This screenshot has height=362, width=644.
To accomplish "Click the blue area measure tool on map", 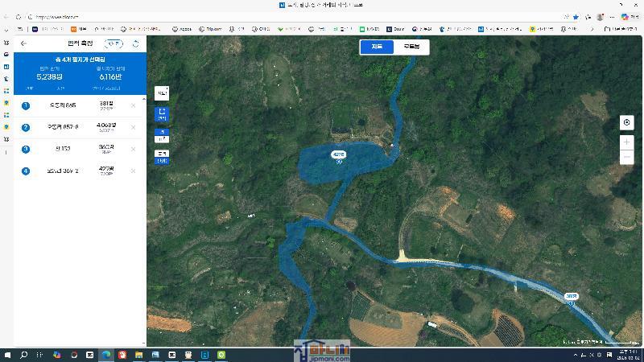I will tap(162, 114).
